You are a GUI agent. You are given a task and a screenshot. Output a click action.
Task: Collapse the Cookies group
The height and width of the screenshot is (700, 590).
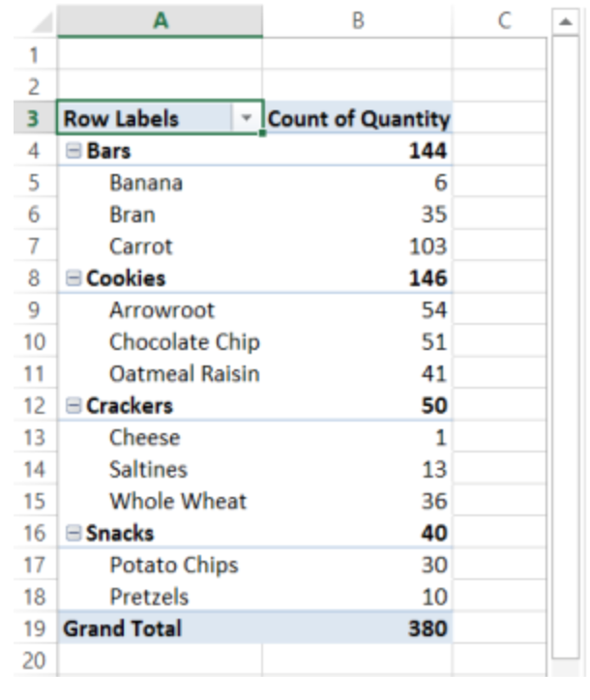[74, 278]
